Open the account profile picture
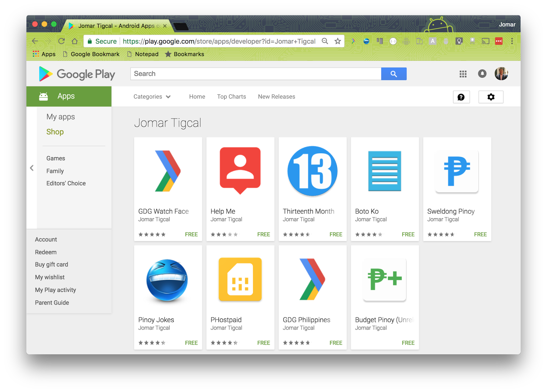Viewport: 547px width, 392px height. click(501, 74)
